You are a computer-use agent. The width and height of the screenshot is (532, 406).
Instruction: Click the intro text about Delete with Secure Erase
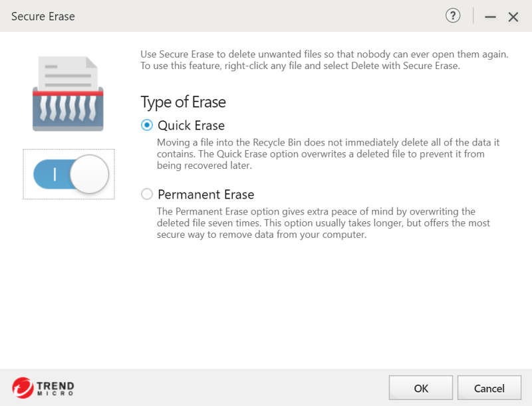325,60
